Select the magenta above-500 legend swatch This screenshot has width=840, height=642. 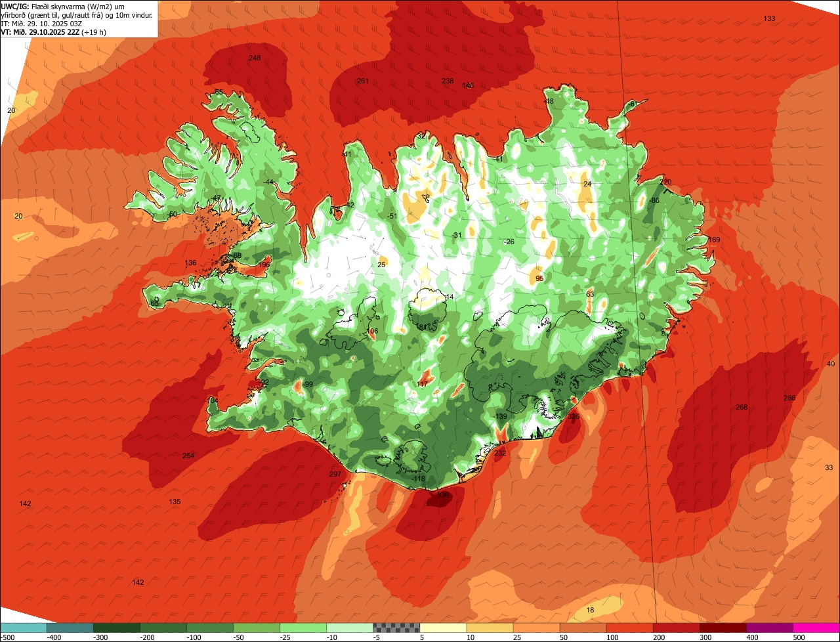point(816,628)
